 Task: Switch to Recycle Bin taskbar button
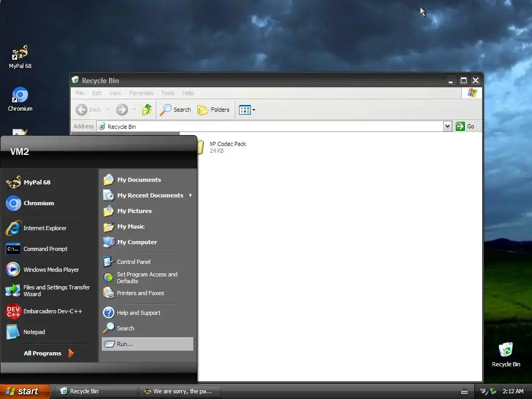click(x=96, y=391)
